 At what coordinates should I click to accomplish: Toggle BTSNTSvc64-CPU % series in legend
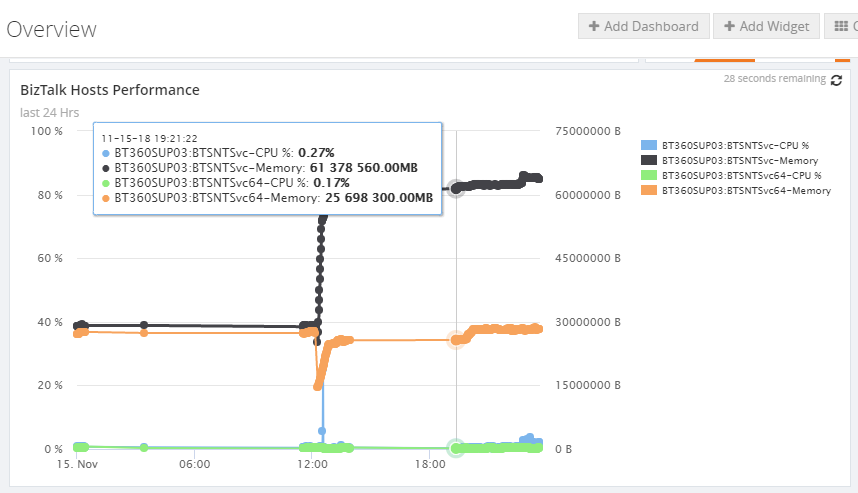tap(741, 175)
